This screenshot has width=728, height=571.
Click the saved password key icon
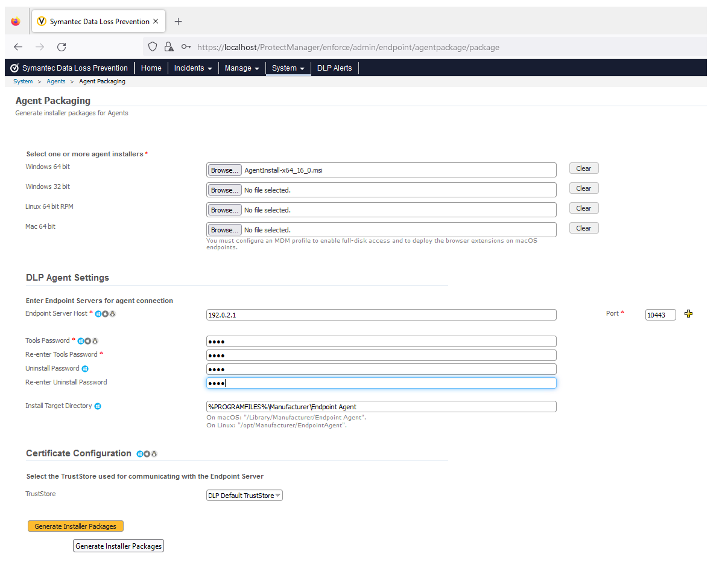pos(186,47)
